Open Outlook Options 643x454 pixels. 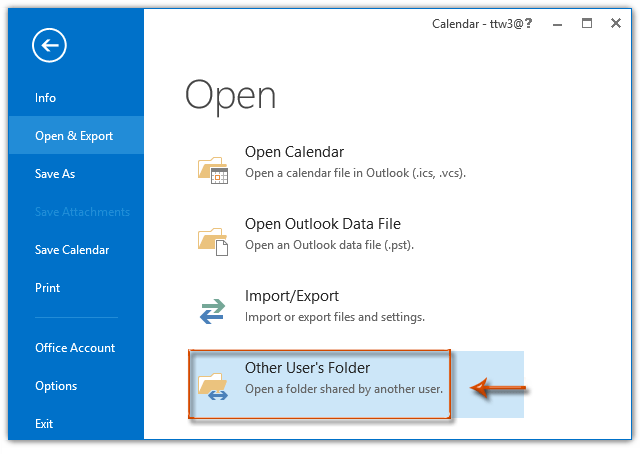(56, 386)
